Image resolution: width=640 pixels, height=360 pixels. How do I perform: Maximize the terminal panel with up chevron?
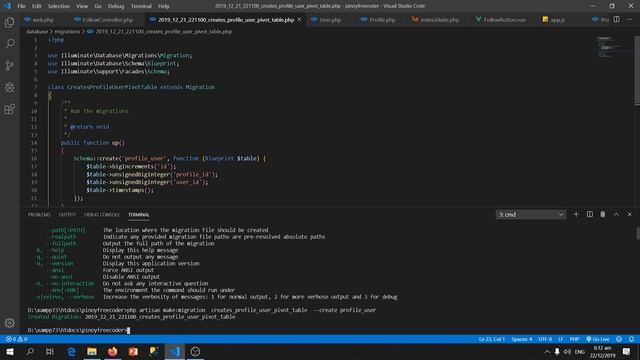pyautogui.click(x=616, y=214)
